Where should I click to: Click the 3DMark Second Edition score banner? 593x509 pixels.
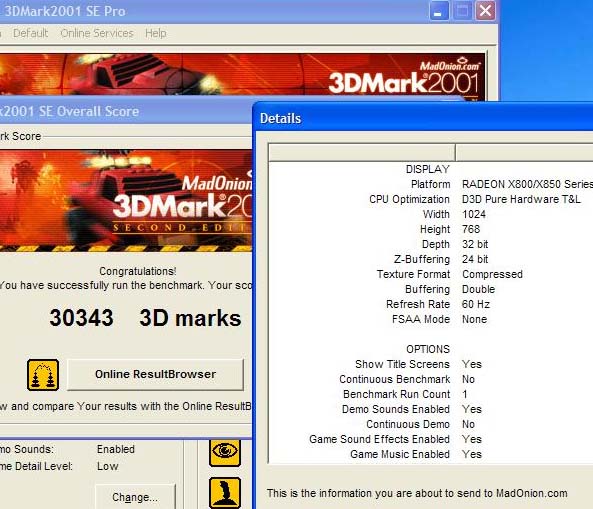(126, 200)
